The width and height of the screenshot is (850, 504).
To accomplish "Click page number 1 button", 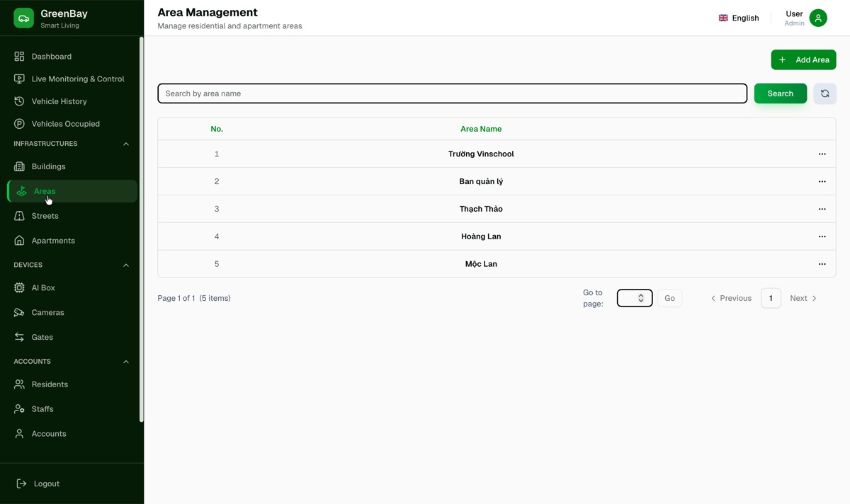I will (x=771, y=298).
